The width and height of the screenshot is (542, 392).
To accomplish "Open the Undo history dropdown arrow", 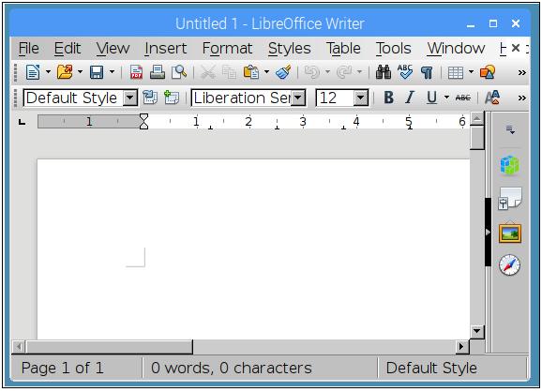I will [327, 72].
